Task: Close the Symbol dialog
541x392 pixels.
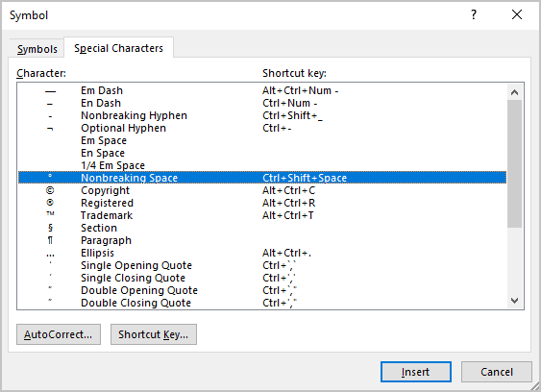Action: (517, 14)
